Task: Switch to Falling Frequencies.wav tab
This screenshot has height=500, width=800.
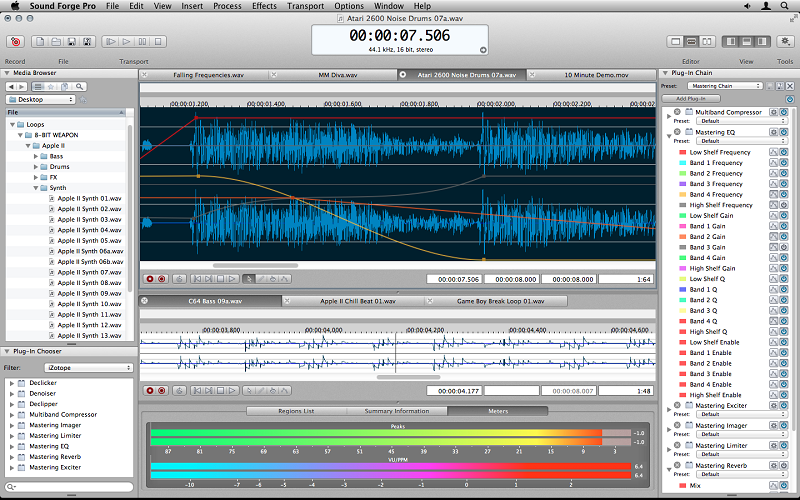Action: click(208, 75)
